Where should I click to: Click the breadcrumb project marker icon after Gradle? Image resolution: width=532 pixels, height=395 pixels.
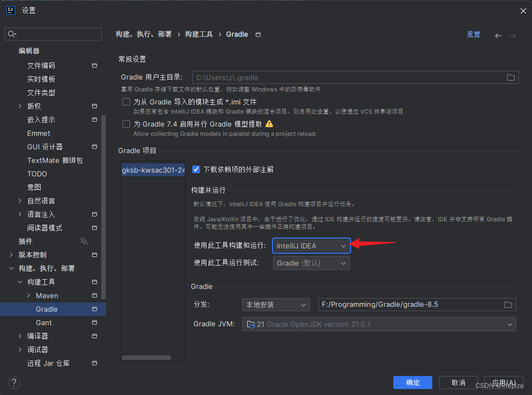(258, 35)
